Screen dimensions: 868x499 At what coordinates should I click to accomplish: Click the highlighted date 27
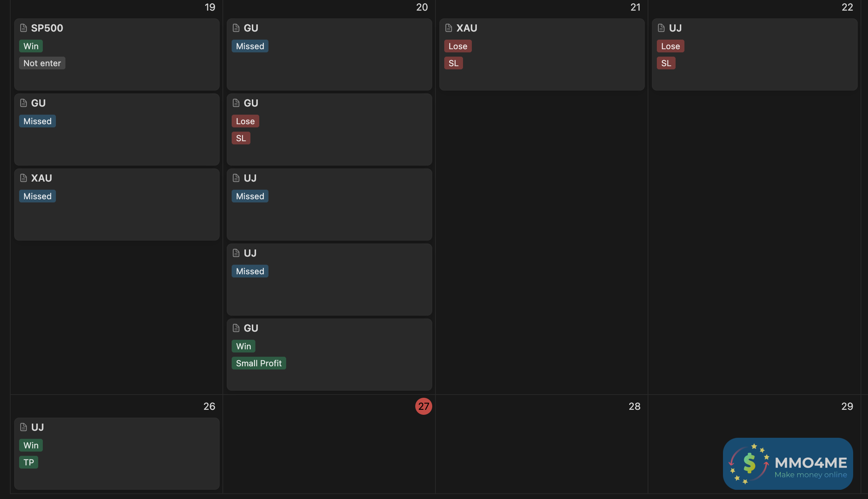[423, 406]
